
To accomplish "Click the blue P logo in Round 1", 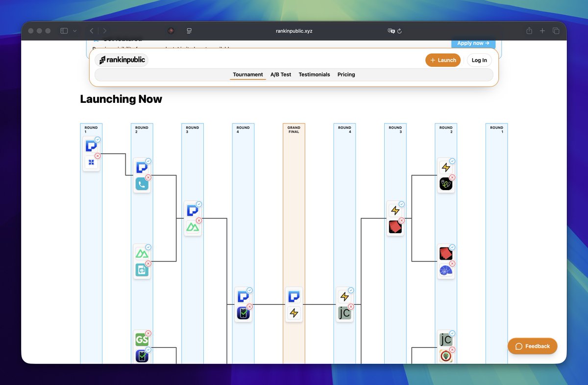I will coord(91,146).
